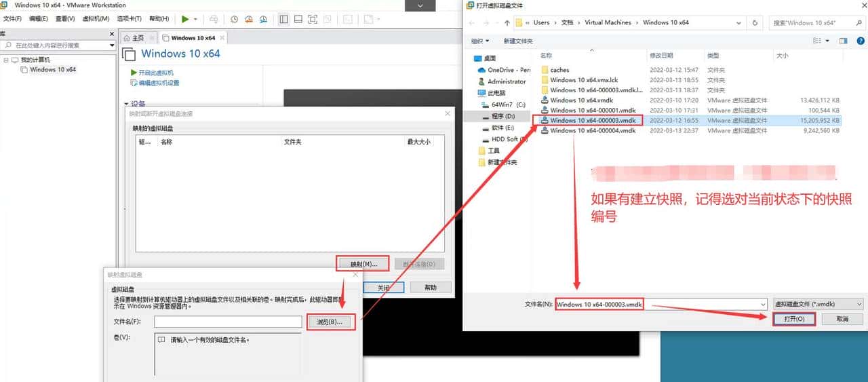The image size is (868, 382).
Task: Select Windows 10 x64 in the library tree
Action: pos(53,69)
